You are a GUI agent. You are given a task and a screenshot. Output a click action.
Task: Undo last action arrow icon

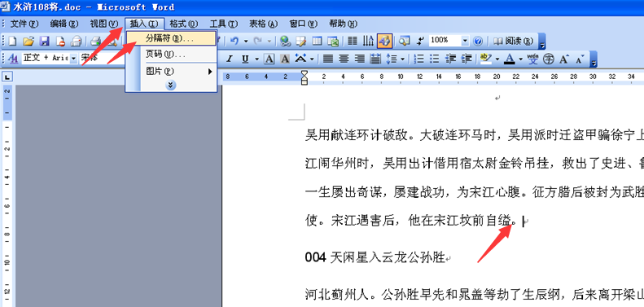click(x=234, y=41)
